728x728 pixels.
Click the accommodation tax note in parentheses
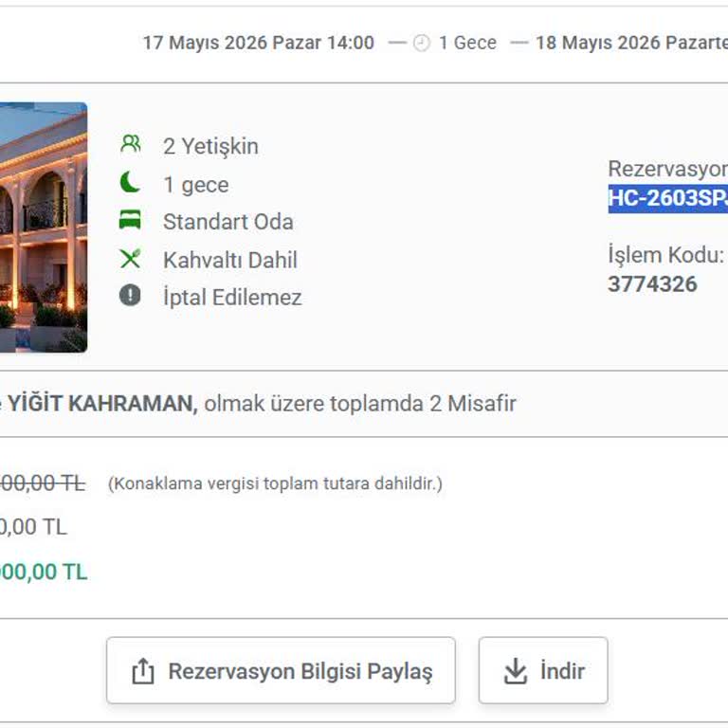pos(275,483)
